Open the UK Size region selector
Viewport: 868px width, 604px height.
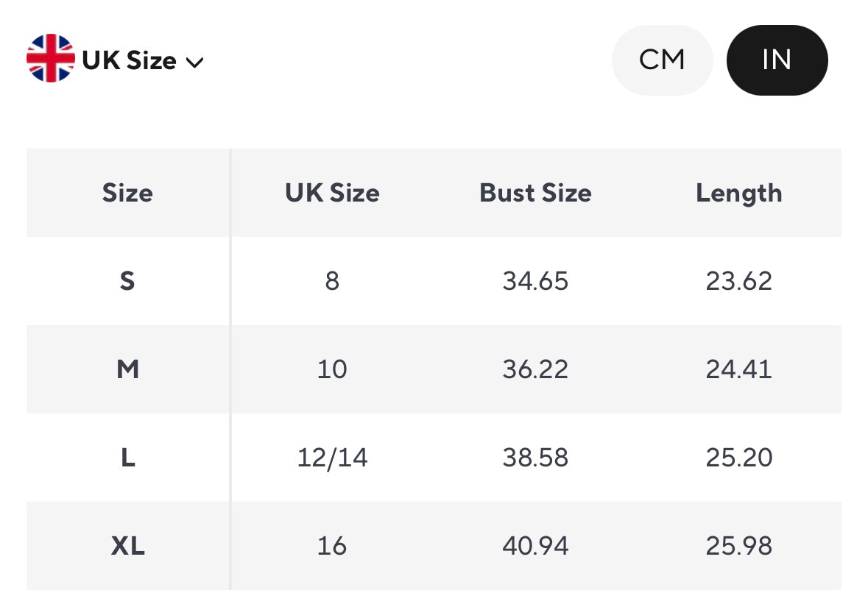[x=130, y=60]
